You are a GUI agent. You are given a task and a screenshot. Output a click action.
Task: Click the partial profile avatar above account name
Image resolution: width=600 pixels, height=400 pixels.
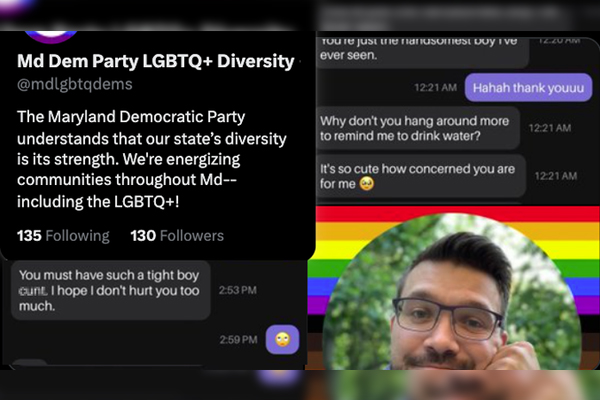[51, 37]
